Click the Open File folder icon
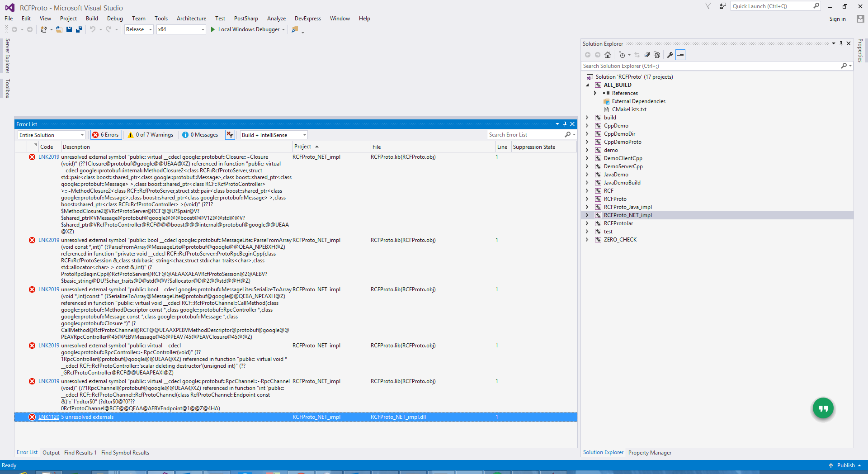The image size is (868, 474). click(x=59, y=29)
